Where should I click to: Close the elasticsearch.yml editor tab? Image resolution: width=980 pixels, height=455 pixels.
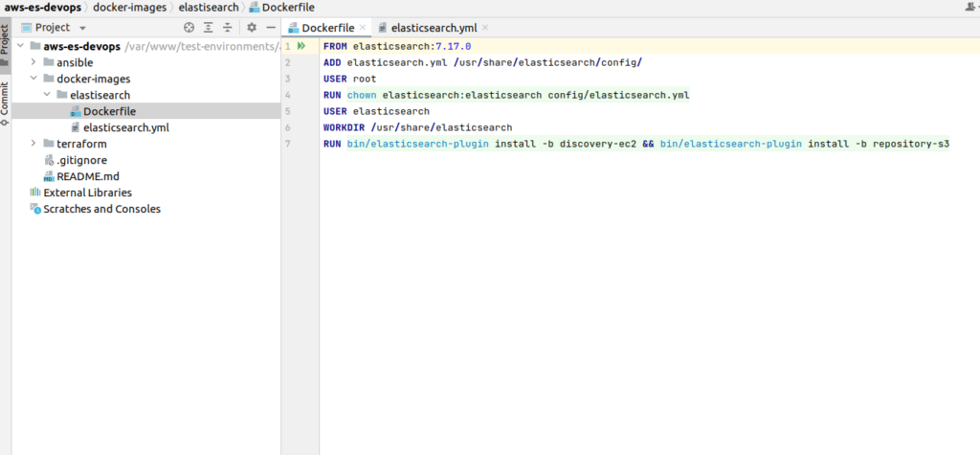[485, 28]
